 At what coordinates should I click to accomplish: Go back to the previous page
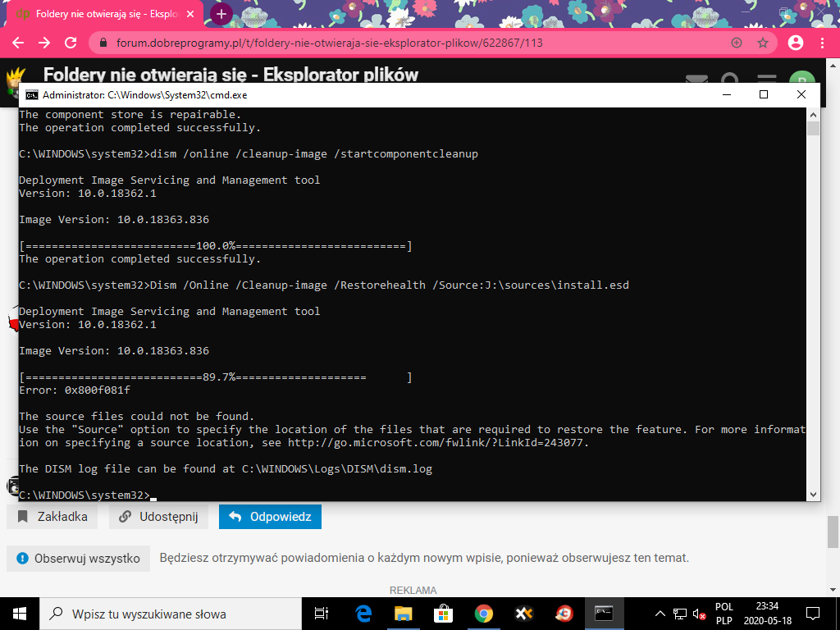coord(18,43)
